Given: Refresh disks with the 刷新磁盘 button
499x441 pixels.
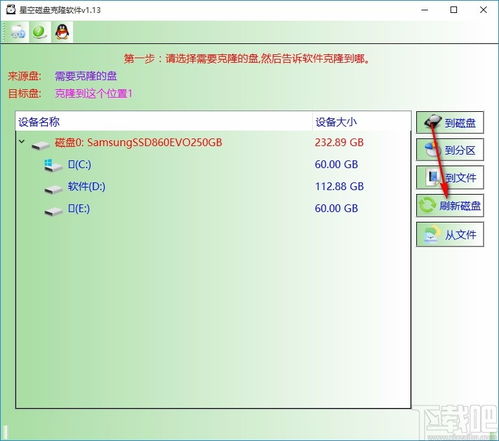Looking at the screenshot, I should [x=450, y=206].
